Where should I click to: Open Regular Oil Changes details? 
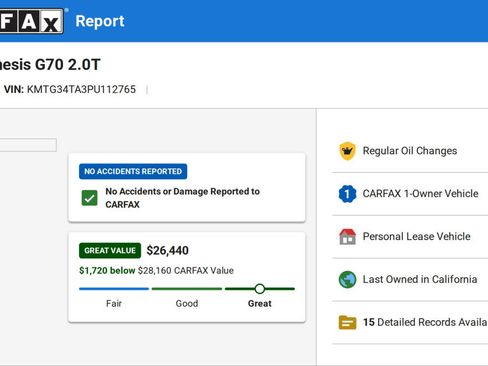(x=410, y=151)
